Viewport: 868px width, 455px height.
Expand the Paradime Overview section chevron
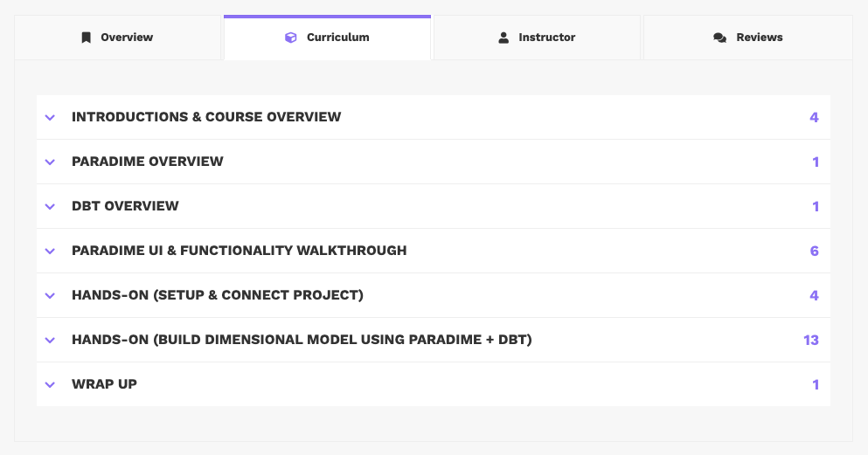click(50, 162)
